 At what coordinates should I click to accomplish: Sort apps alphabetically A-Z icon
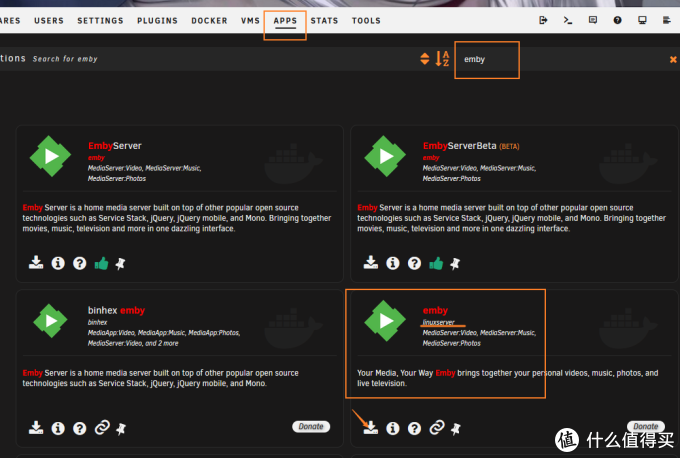coord(442,59)
